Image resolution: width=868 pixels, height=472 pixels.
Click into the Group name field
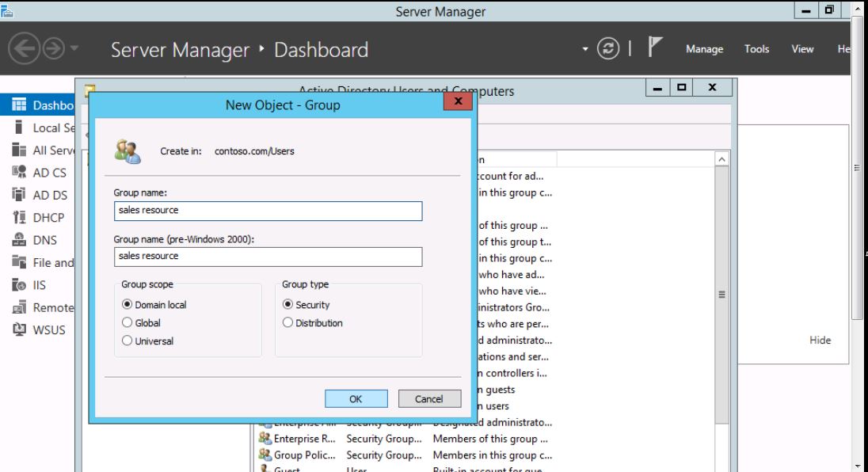pos(268,211)
